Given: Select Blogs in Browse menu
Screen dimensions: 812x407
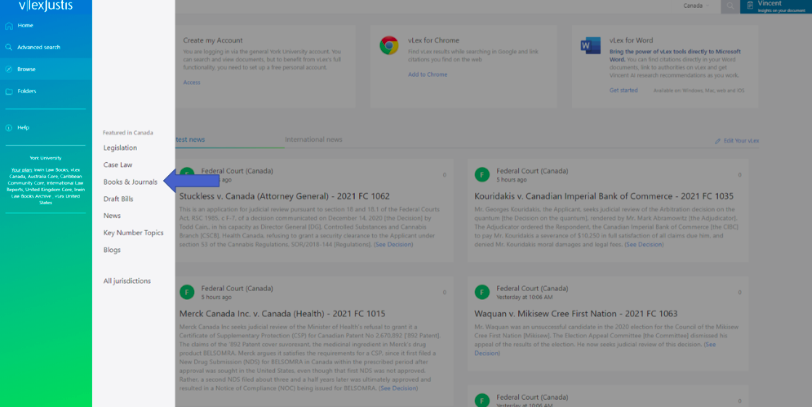Looking at the screenshot, I should coord(112,250).
